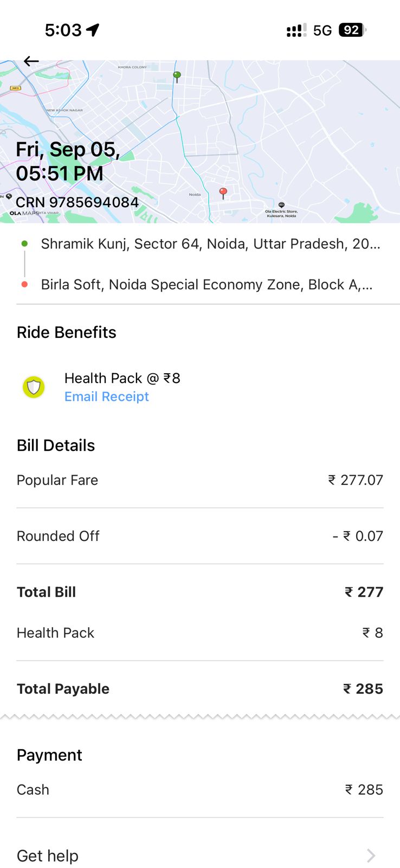400x868 pixels.
Task: Tap the red drop dot beside Birla Soft
Action: [24, 284]
